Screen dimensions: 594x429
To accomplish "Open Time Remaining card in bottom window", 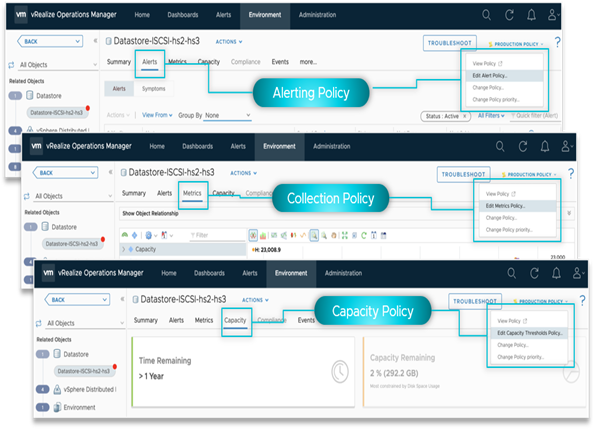I will pyautogui.click(x=243, y=372).
